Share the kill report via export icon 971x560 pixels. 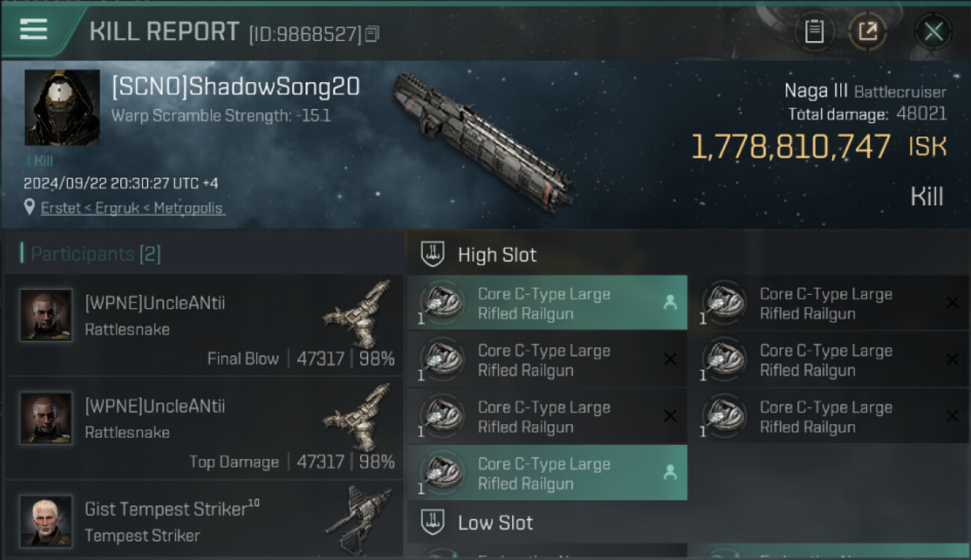(x=867, y=31)
